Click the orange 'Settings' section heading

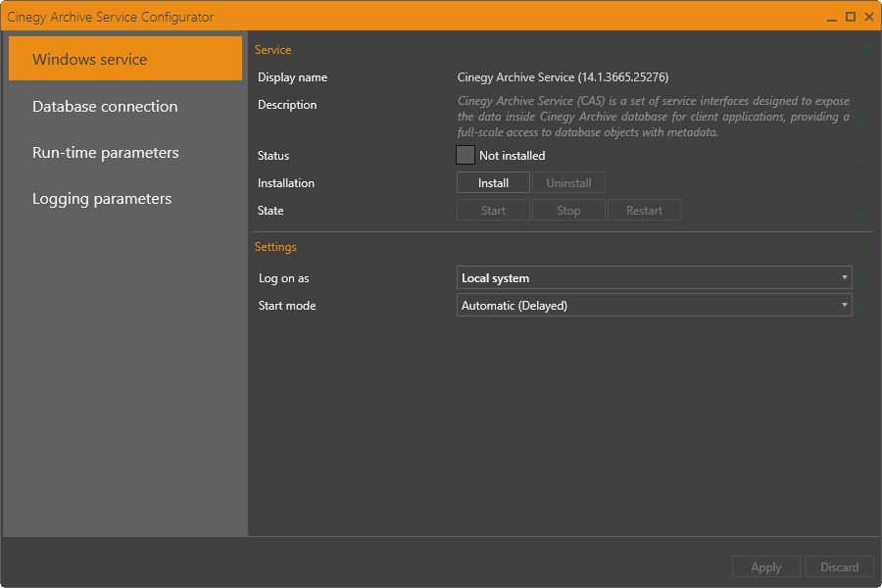pos(275,246)
